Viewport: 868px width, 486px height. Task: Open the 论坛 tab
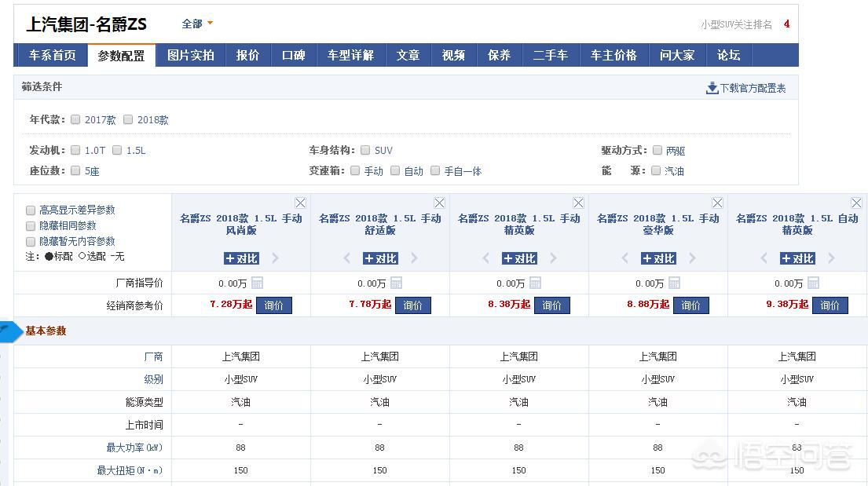click(x=728, y=55)
